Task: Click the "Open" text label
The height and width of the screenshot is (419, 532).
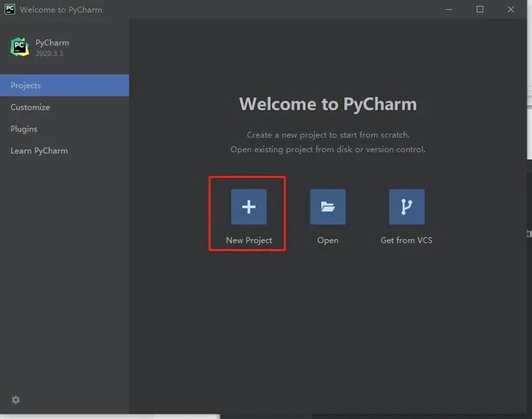Action: click(x=328, y=240)
